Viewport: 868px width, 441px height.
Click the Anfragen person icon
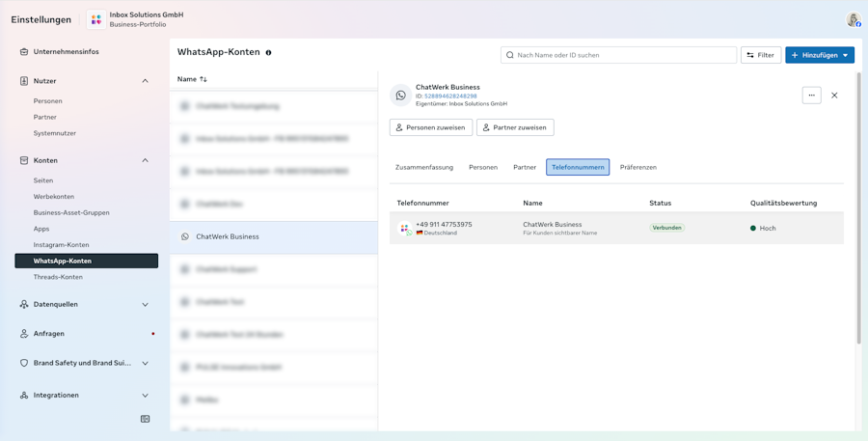pos(24,334)
